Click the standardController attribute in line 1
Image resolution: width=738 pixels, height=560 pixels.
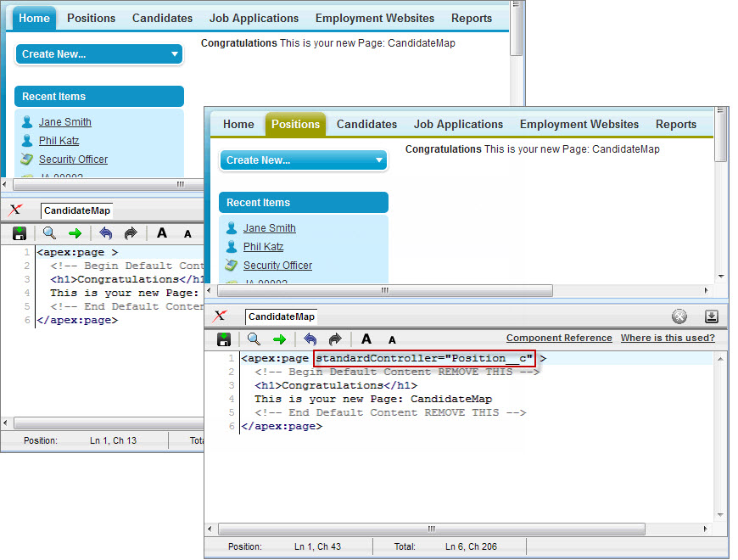[x=424, y=359]
